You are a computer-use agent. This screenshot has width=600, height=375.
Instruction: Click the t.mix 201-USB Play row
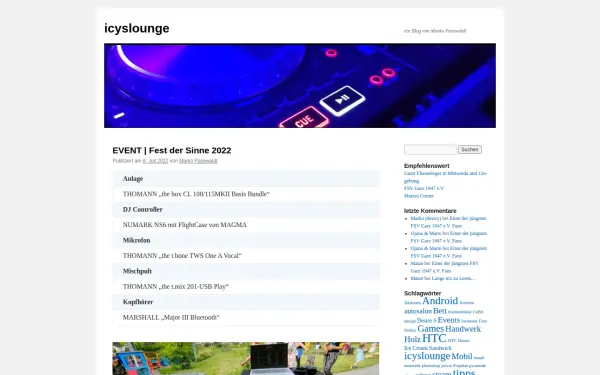point(246,287)
